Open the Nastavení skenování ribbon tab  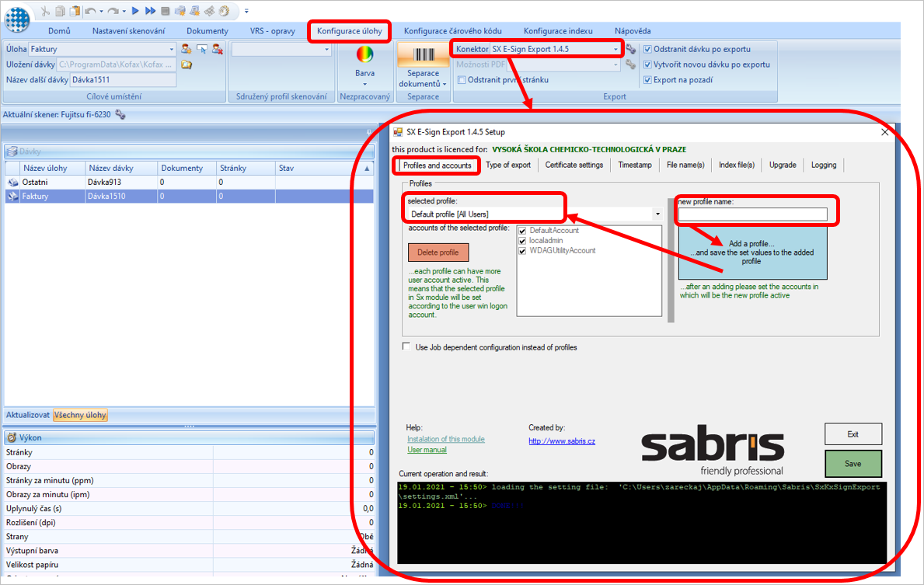[x=128, y=30]
